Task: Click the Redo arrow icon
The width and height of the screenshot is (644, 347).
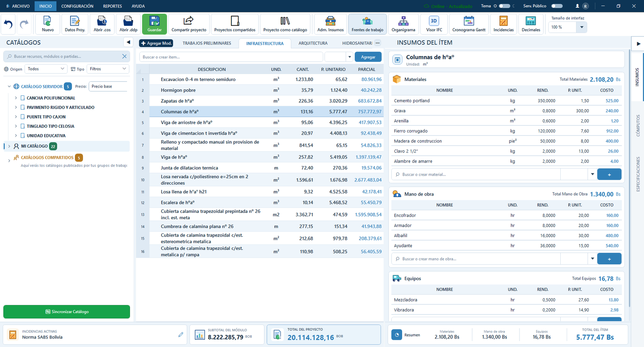Action: pos(24,24)
